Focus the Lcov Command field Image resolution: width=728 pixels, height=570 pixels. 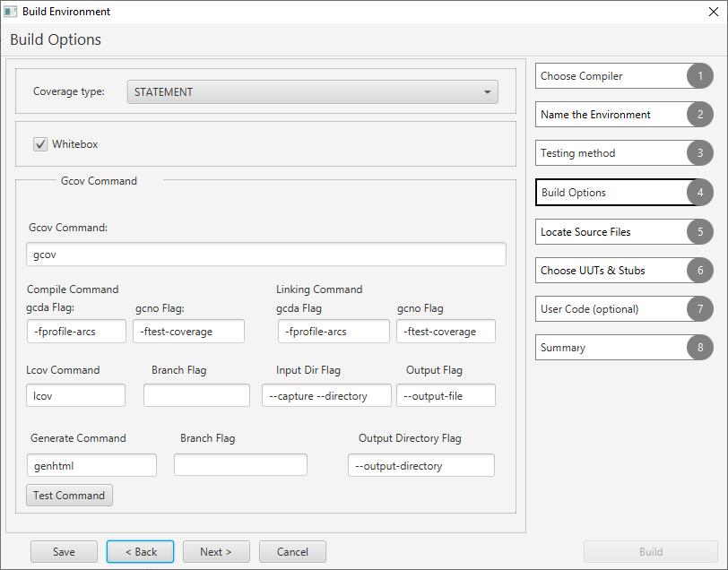pyautogui.click(x=75, y=395)
